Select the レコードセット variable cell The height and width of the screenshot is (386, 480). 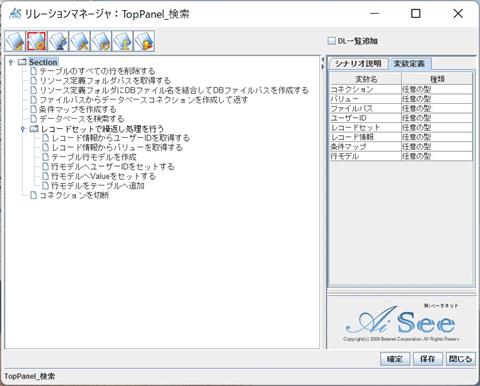[x=366, y=127]
